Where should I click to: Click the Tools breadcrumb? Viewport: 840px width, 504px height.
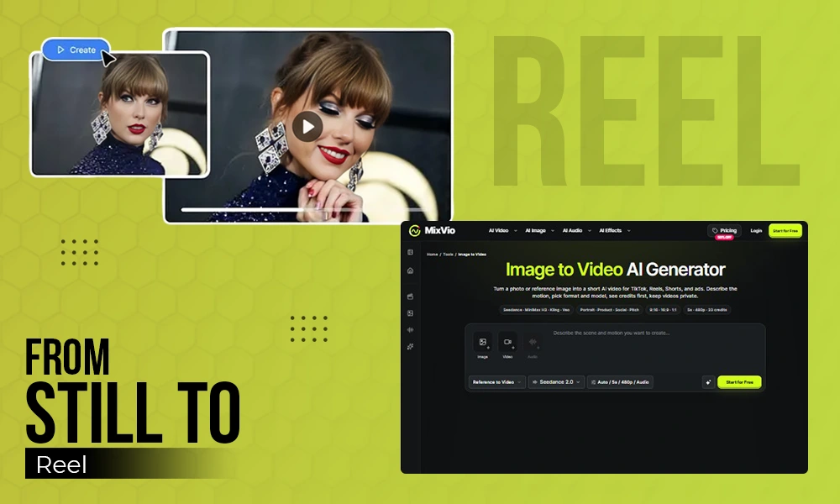pos(448,255)
